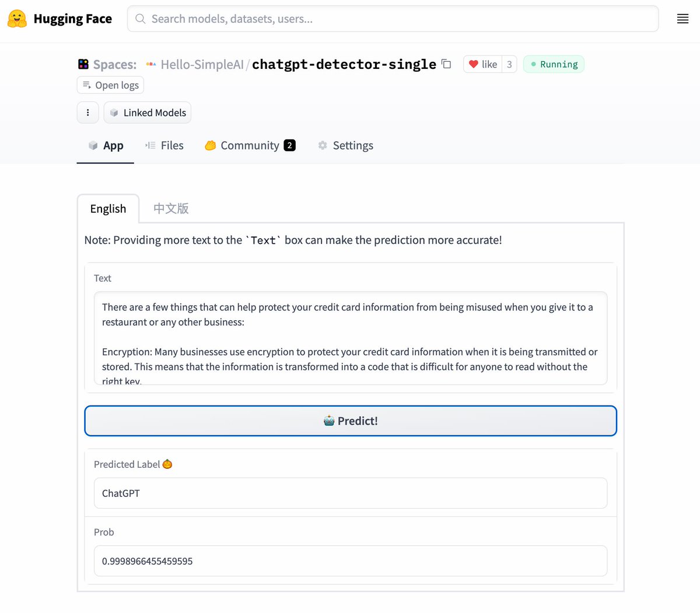Click the pumpkin emoji beside Predicted Label
Viewport: 700px width, 613px height.
tap(167, 464)
